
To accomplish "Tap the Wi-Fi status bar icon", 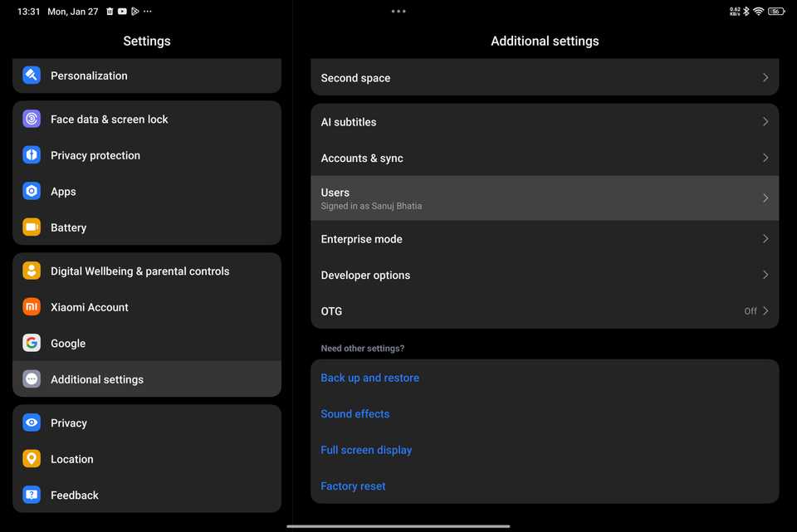I will [x=758, y=11].
